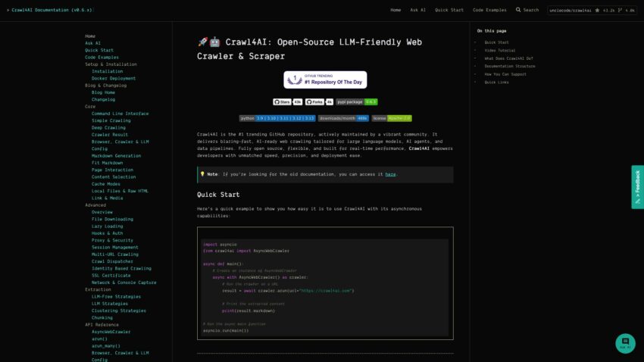The width and height of the screenshot is (644, 362).
Task: Expand the Extraction sidebar section
Action: (98, 289)
